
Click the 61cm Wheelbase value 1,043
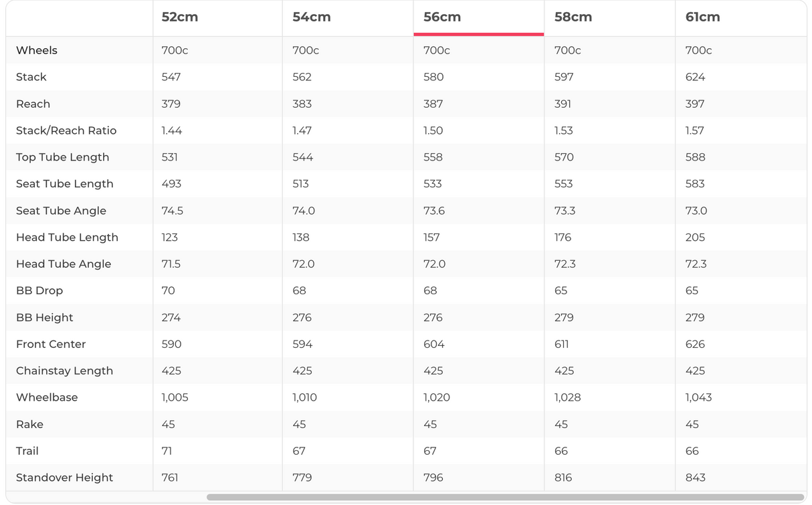(698, 397)
